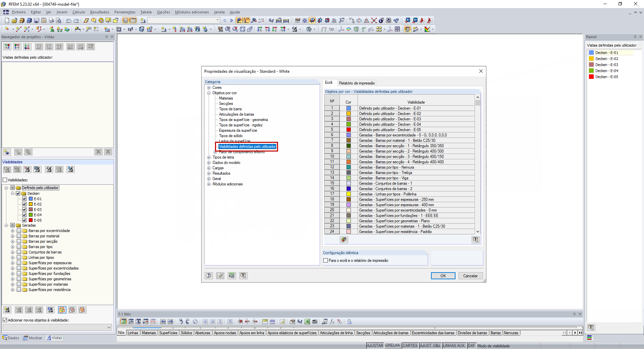Toggle the AJUSTAR status bar button
Viewport: 644px width, 349px height.
point(375,346)
